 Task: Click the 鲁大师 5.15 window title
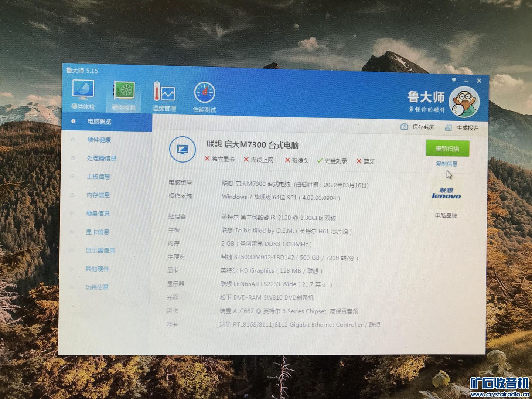coord(82,70)
